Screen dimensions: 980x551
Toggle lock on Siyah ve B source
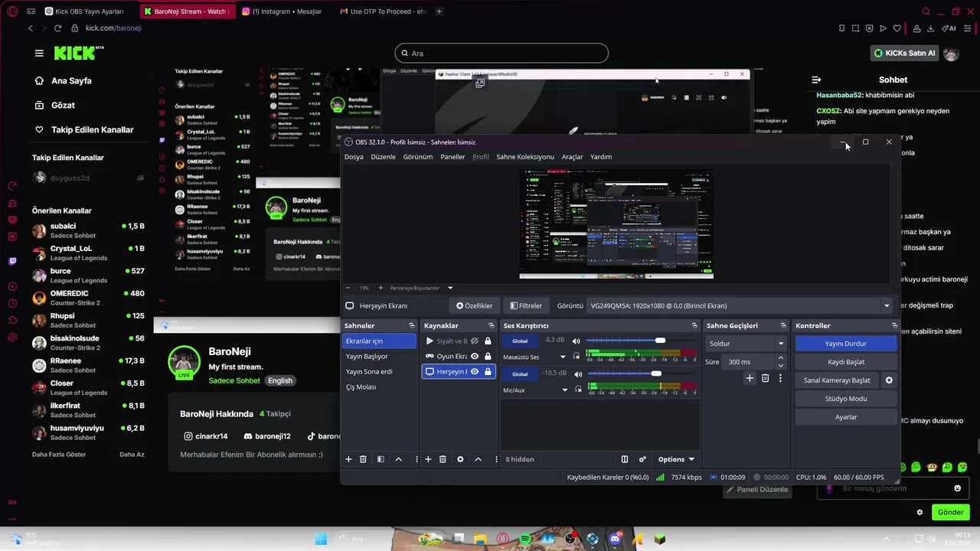click(488, 341)
